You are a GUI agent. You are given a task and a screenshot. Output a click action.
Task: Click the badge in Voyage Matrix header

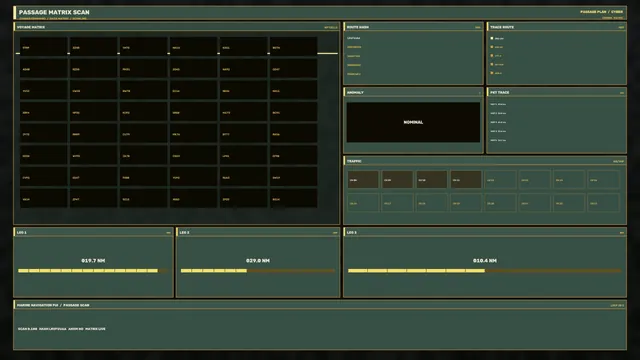(331, 27)
